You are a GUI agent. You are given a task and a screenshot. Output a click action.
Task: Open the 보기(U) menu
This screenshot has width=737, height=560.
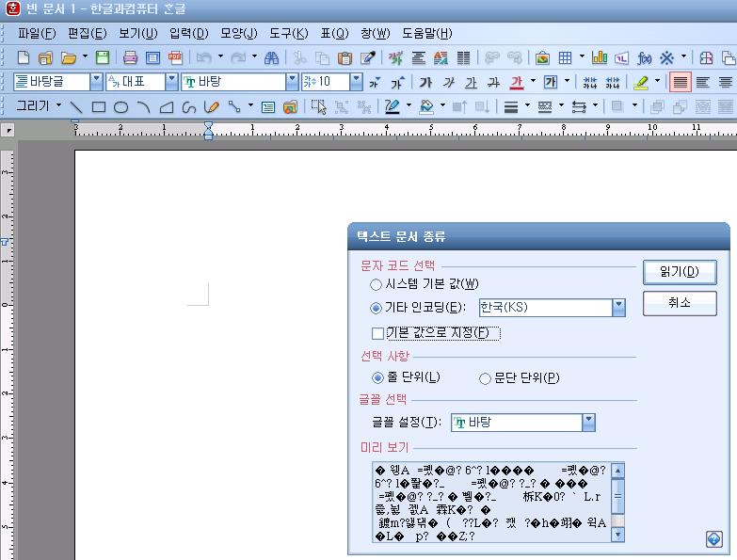click(137, 33)
